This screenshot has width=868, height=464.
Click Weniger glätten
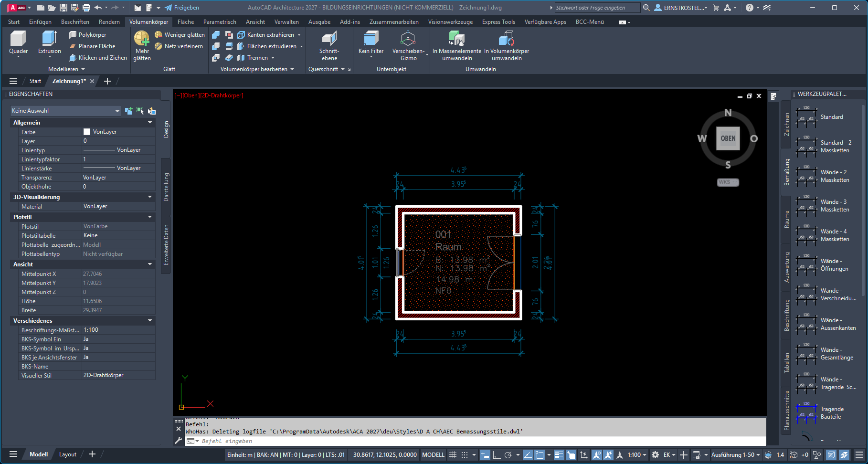point(180,35)
